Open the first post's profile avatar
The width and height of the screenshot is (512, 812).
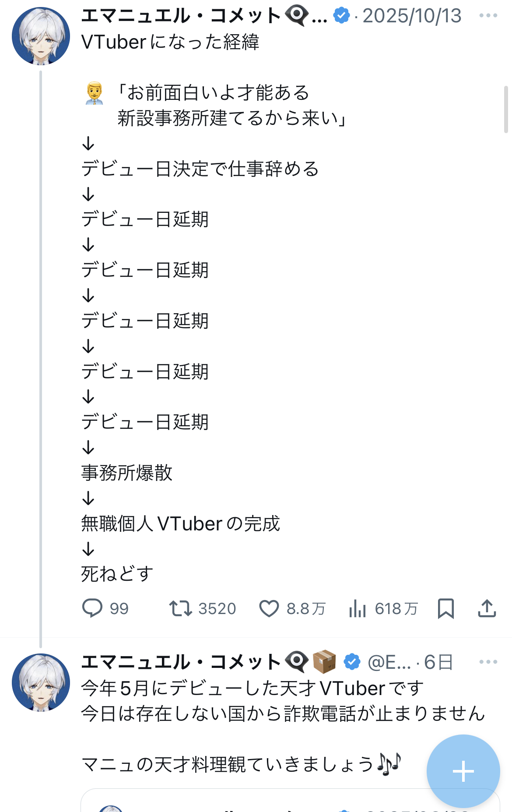click(x=41, y=36)
